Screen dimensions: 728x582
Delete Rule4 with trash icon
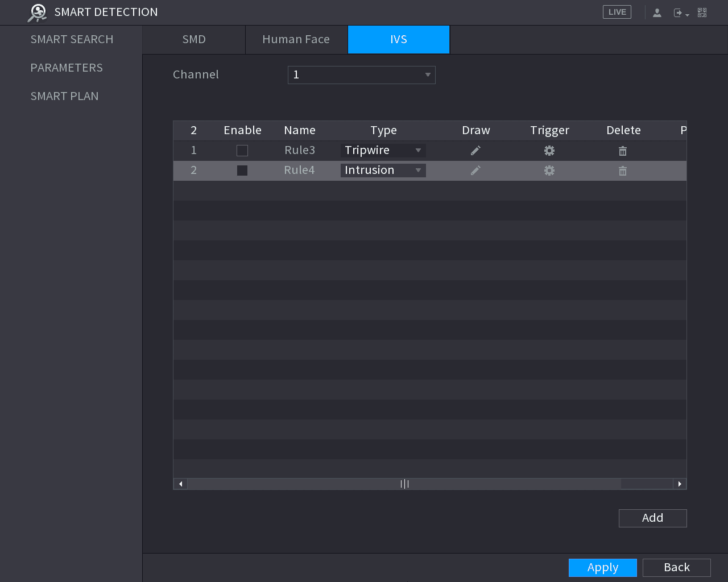tap(623, 171)
